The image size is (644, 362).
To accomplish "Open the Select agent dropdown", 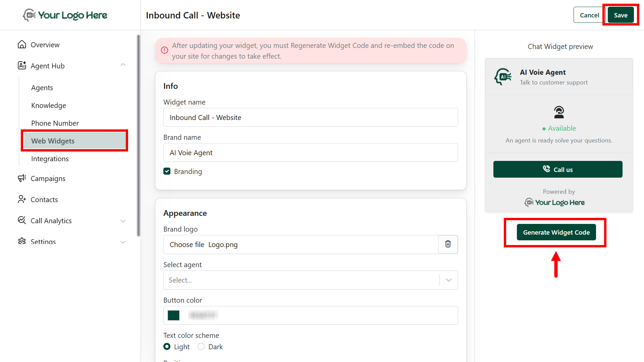I will tap(310, 280).
